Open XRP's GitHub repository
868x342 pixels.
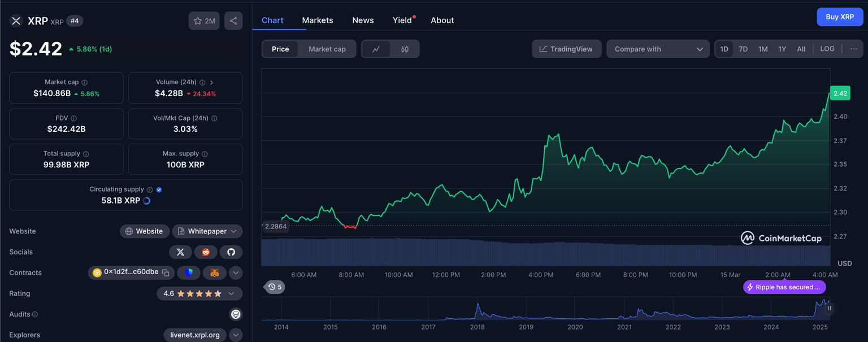click(x=231, y=252)
